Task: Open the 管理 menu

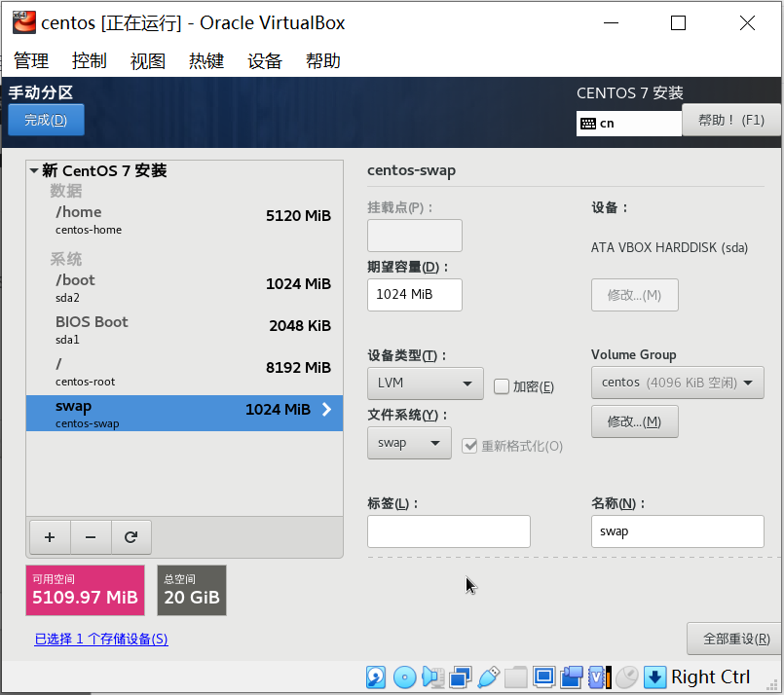Action: click(31, 61)
